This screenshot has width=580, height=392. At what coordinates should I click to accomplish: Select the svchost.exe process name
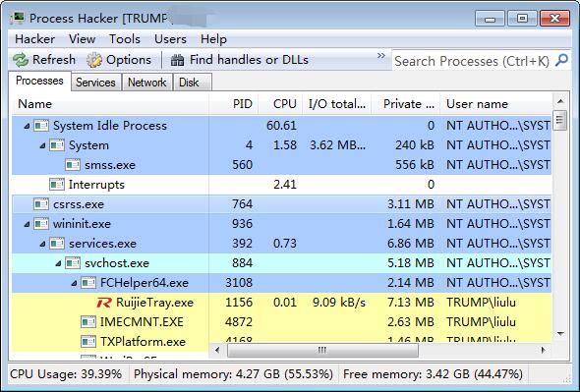click(117, 263)
